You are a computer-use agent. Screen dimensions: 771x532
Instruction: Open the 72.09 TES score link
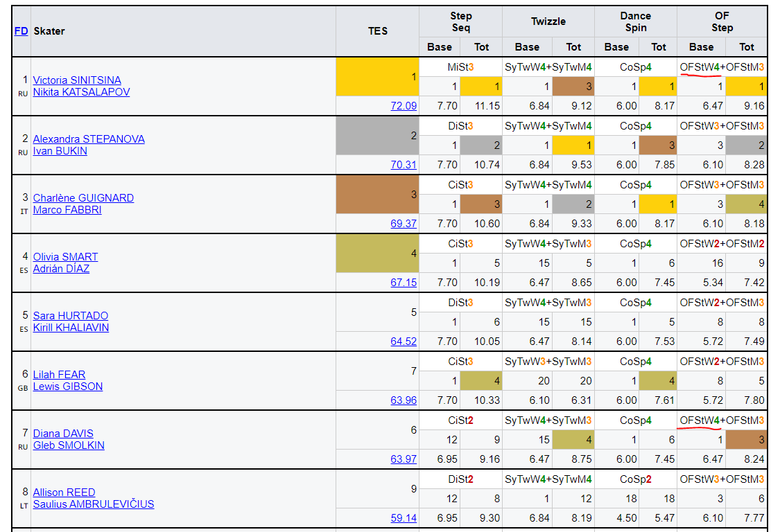point(404,106)
